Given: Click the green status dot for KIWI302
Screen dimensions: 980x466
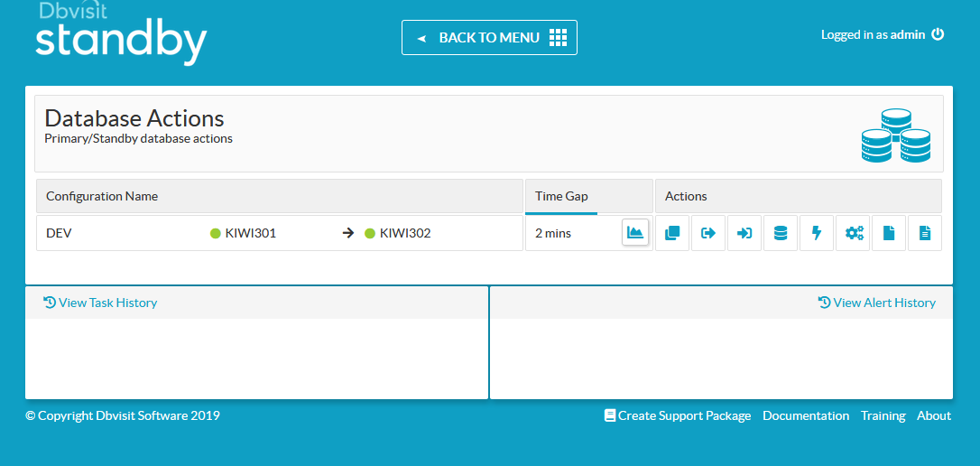Looking at the screenshot, I should pos(370,233).
